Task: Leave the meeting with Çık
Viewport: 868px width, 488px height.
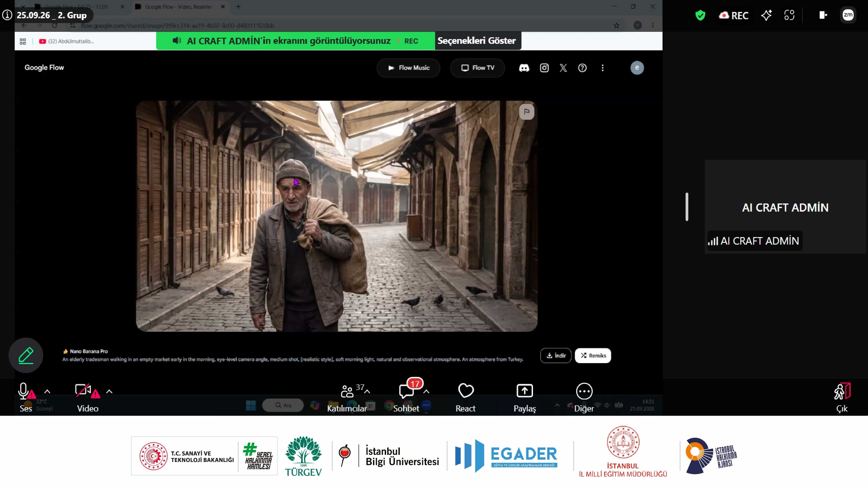Action: click(x=842, y=398)
